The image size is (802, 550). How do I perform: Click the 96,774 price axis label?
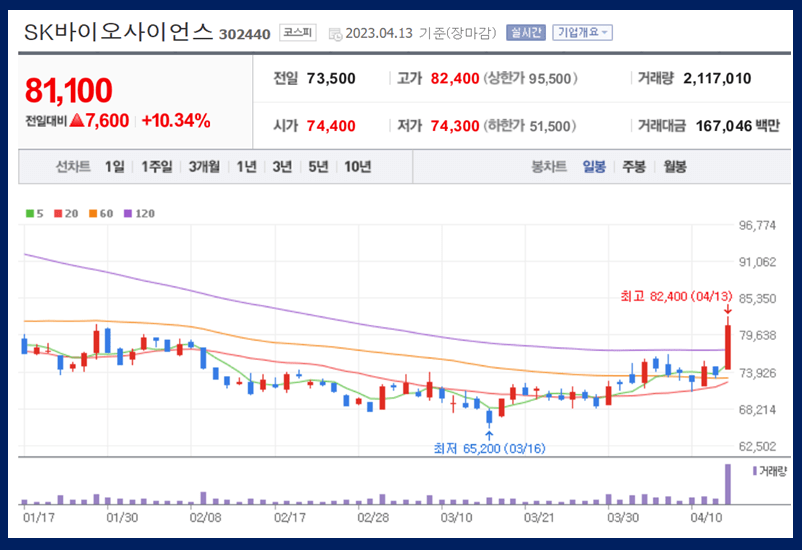click(x=758, y=225)
